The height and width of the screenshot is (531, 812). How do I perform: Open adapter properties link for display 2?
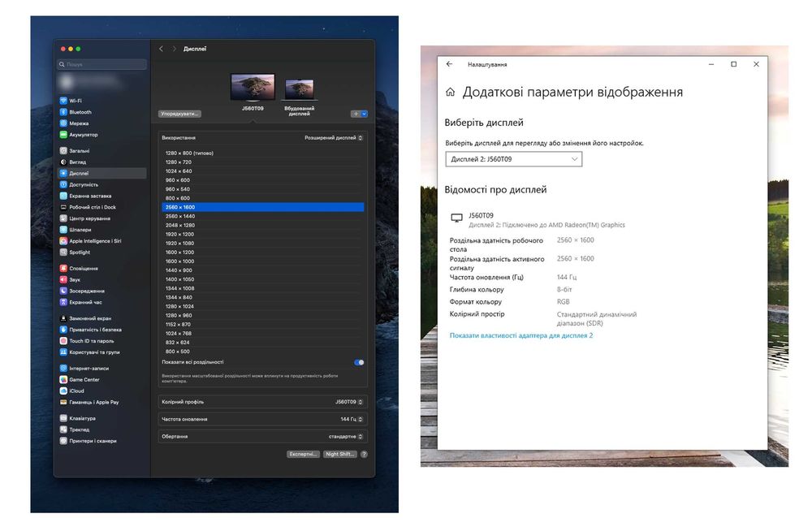point(521,335)
